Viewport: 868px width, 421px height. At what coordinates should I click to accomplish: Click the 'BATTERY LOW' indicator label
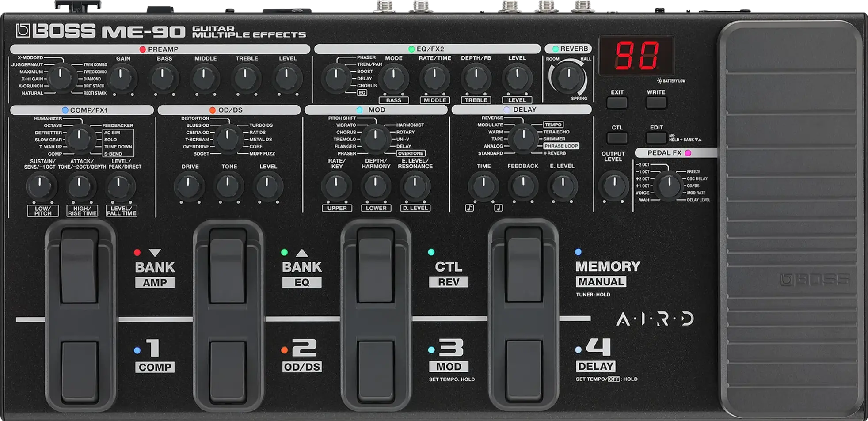point(671,81)
